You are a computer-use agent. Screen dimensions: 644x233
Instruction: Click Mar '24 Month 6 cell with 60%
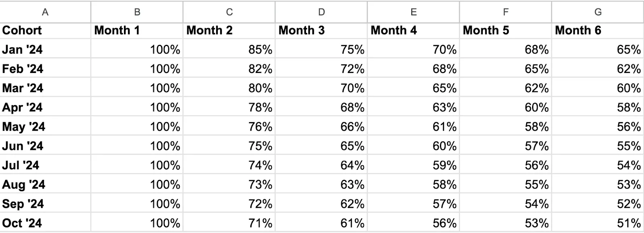coord(598,88)
